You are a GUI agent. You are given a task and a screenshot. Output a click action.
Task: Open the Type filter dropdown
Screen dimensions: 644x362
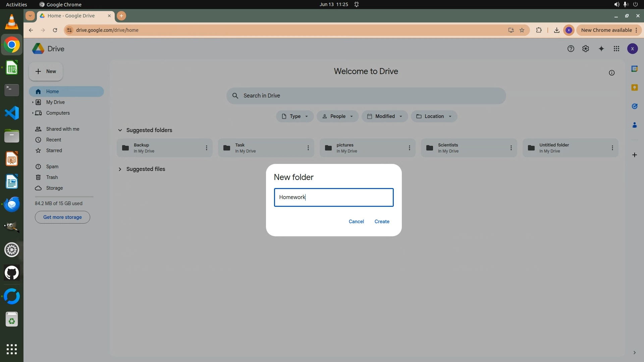point(294,116)
